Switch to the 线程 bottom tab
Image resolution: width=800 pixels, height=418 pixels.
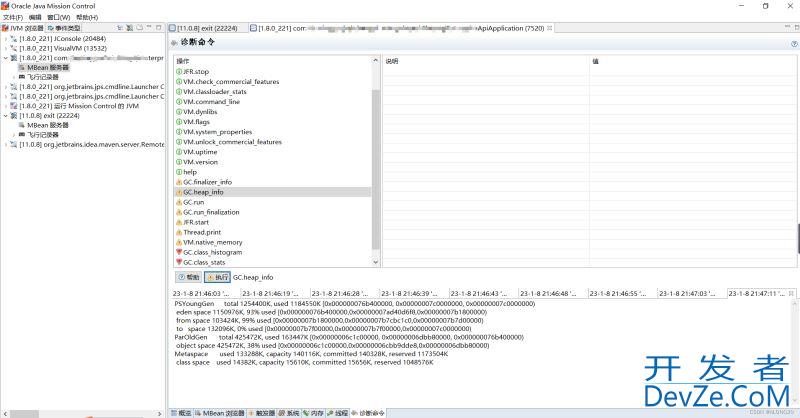coord(338,413)
